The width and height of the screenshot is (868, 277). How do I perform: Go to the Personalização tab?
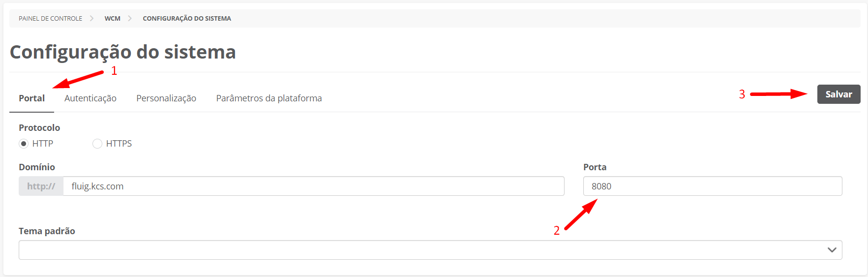[x=166, y=98]
